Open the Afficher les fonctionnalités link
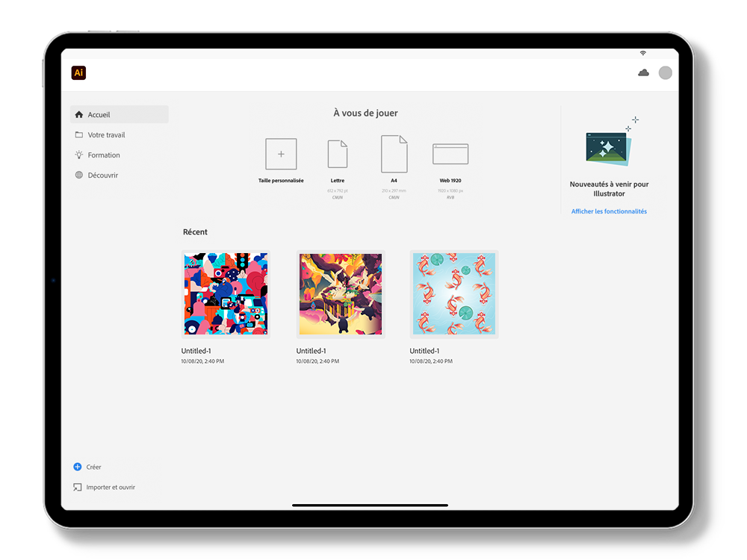The width and height of the screenshot is (747, 560). coord(609,211)
